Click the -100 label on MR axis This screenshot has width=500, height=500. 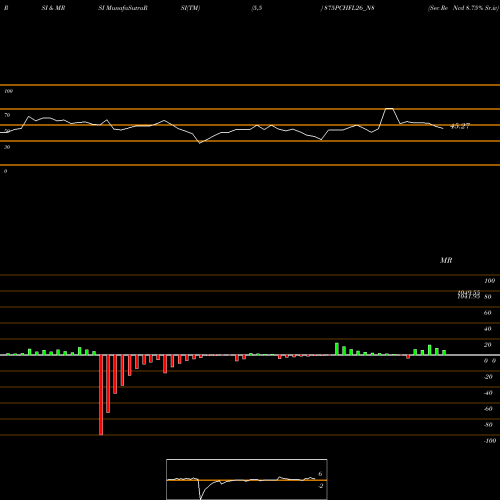(x=489, y=441)
